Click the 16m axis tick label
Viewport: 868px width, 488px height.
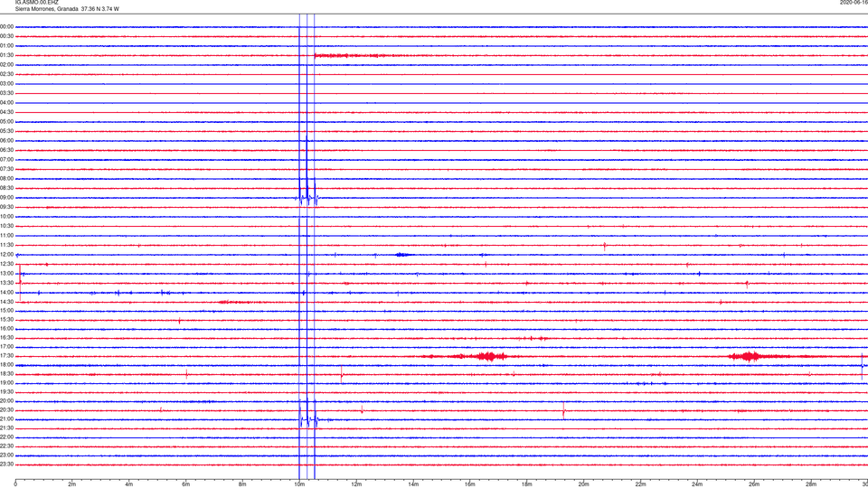click(470, 484)
